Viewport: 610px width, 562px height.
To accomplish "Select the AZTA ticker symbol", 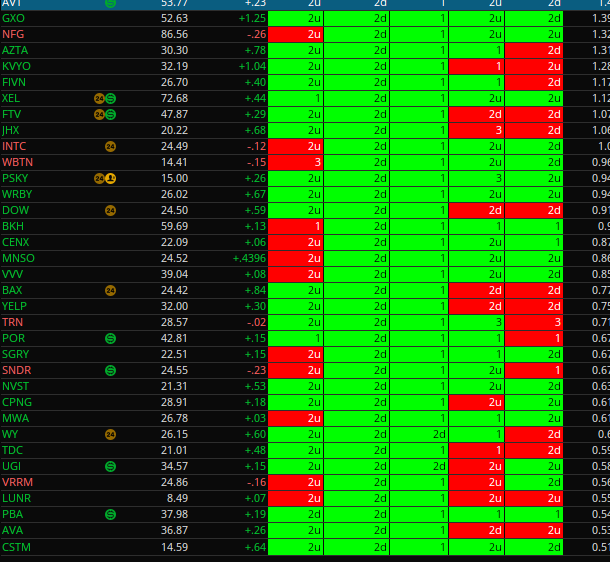I will tap(15, 50).
